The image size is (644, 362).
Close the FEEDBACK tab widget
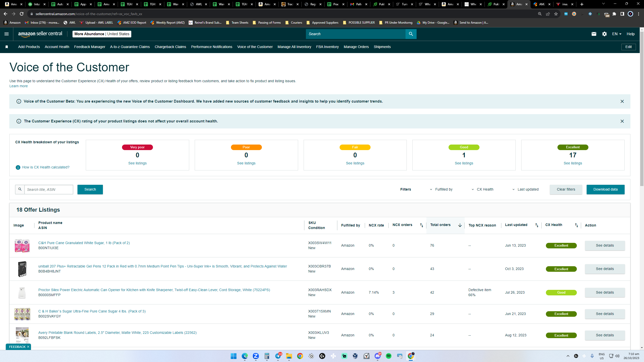click(28, 347)
